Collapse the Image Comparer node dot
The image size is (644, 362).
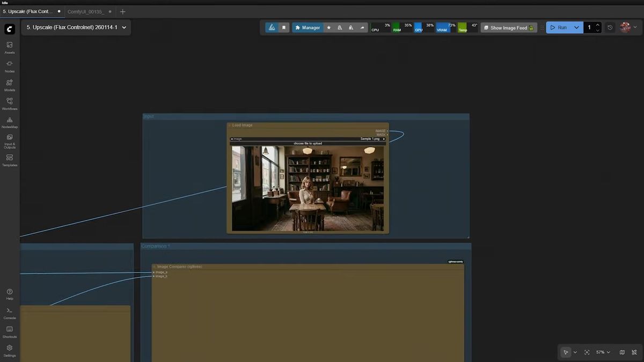pos(154,267)
